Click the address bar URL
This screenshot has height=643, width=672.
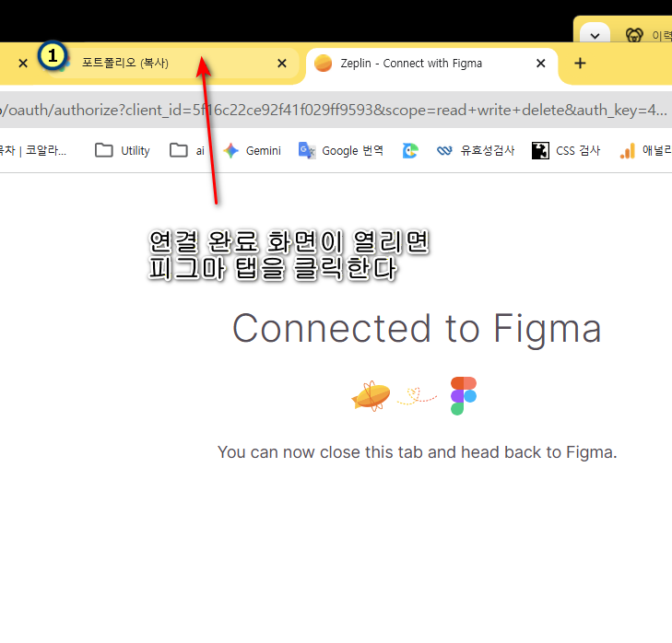click(332, 110)
